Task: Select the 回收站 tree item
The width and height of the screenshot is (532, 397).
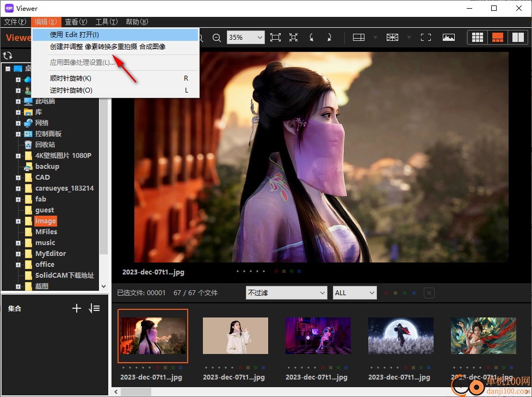Action: click(x=45, y=145)
